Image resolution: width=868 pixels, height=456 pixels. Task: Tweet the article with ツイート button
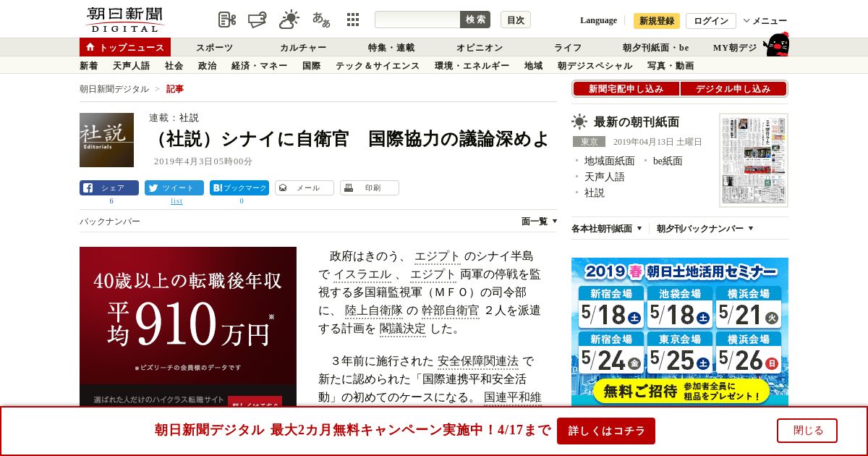tap(174, 188)
